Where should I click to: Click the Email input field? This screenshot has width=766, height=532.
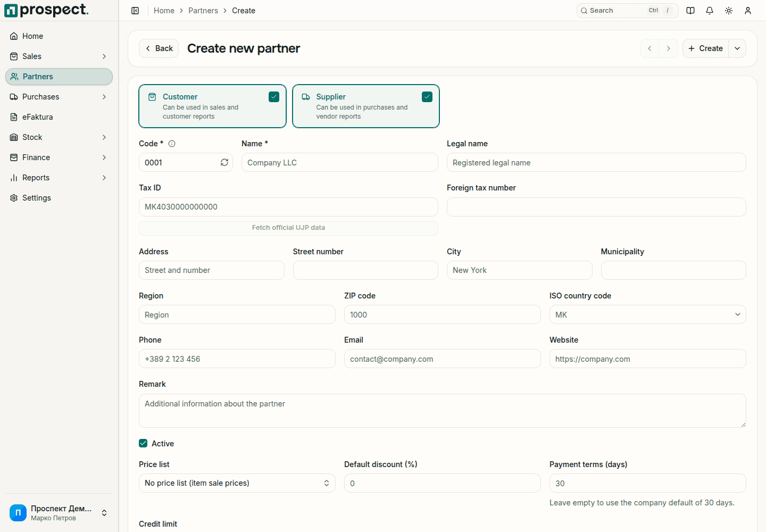pyautogui.click(x=443, y=359)
